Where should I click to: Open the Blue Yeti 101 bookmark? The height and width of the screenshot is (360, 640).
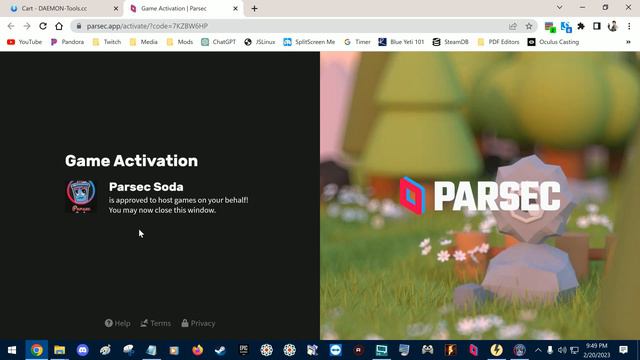pyautogui.click(x=401, y=42)
